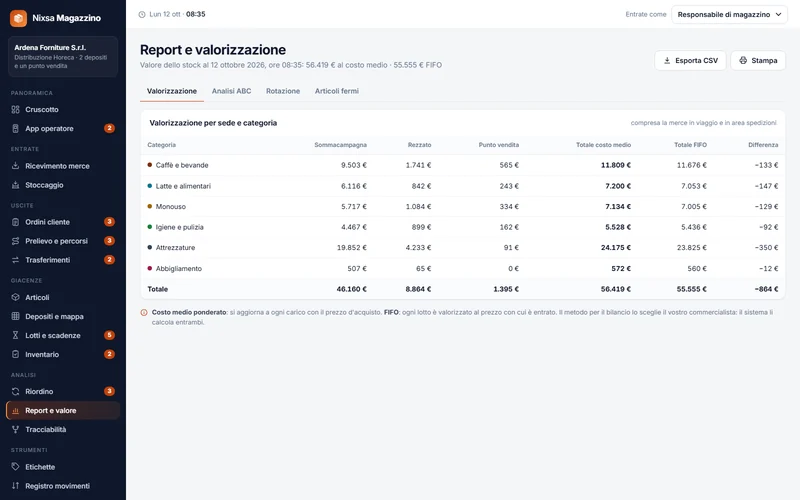Click the download icon in Esporta CSV

(x=667, y=60)
